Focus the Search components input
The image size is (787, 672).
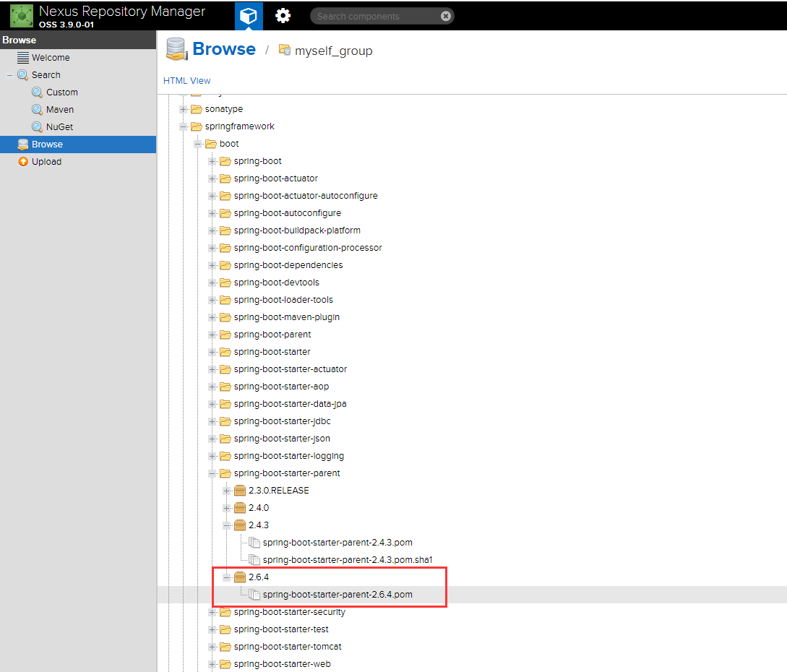377,16
